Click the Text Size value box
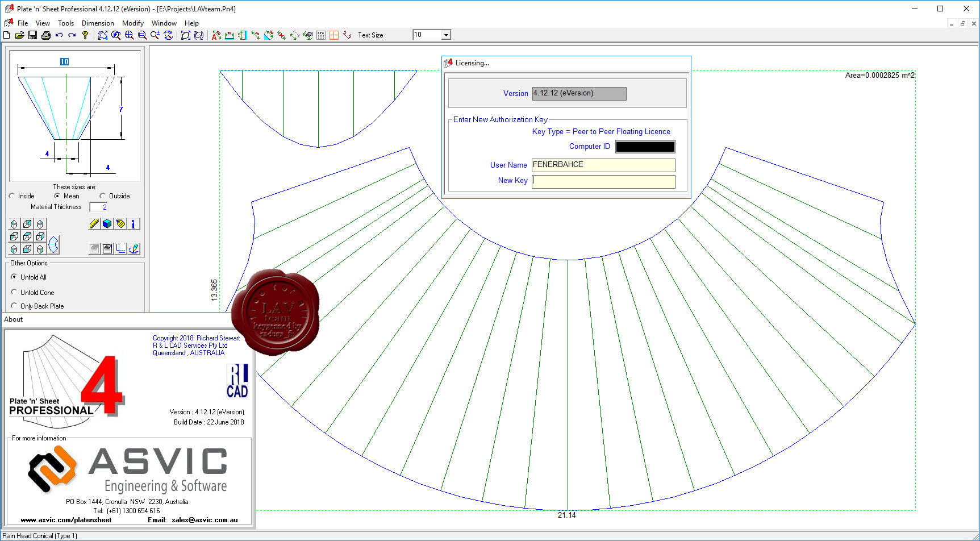 click(x=427, y=35)
